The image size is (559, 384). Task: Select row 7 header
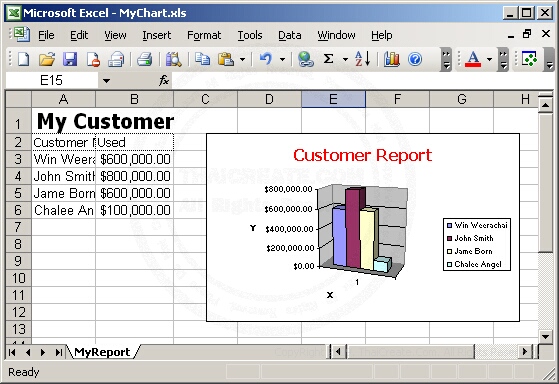(18, 227)
